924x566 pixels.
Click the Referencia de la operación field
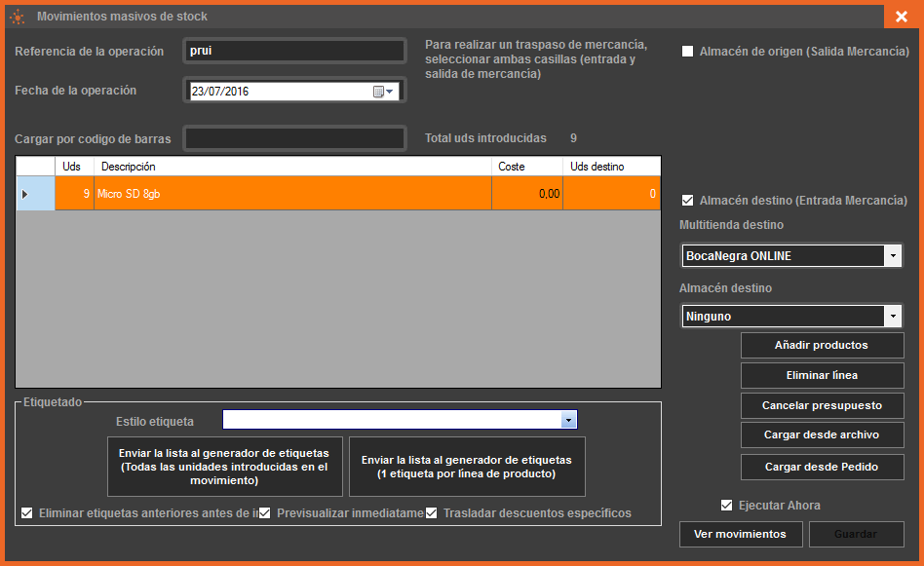(x=294, y=51)
